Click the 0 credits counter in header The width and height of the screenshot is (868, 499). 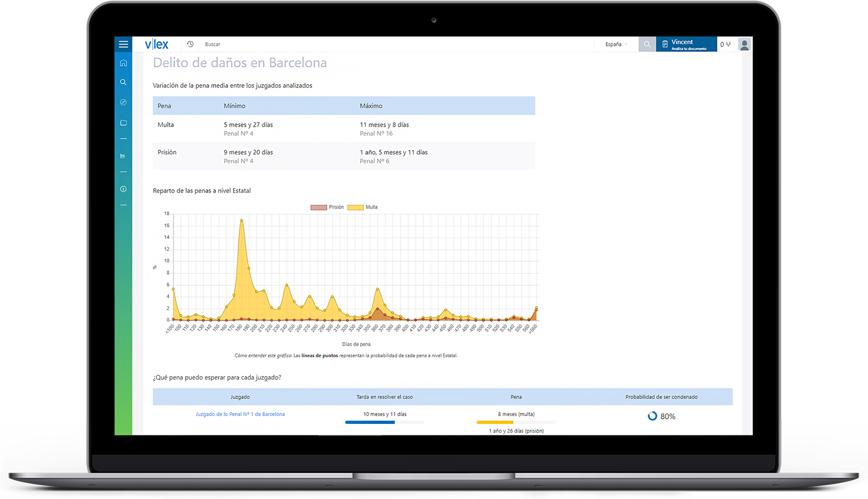click(725, 44)
